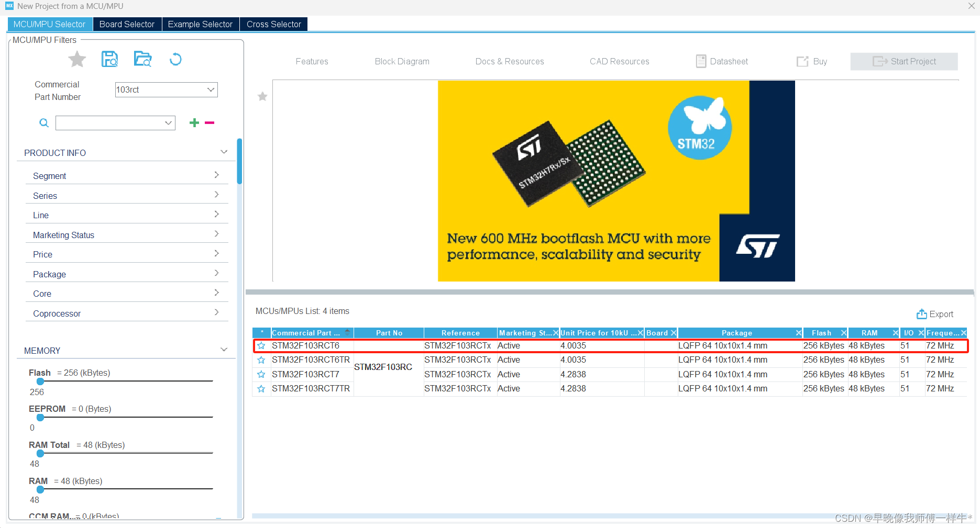Select the STM32F103RCT7 row
Screen dimensions: 980x528
[x=610, y=375]
